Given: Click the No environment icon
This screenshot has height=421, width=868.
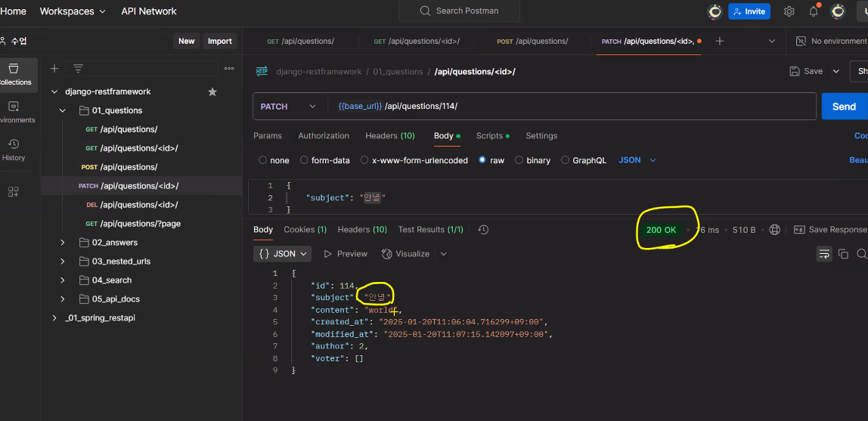Looking at the screenshot, I should coord(801,41).
